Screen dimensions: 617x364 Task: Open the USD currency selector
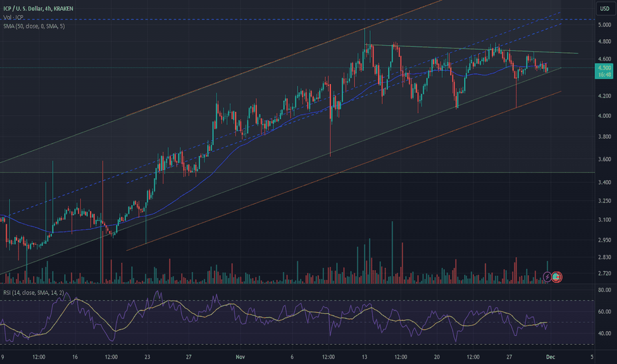tap(604, 8)
